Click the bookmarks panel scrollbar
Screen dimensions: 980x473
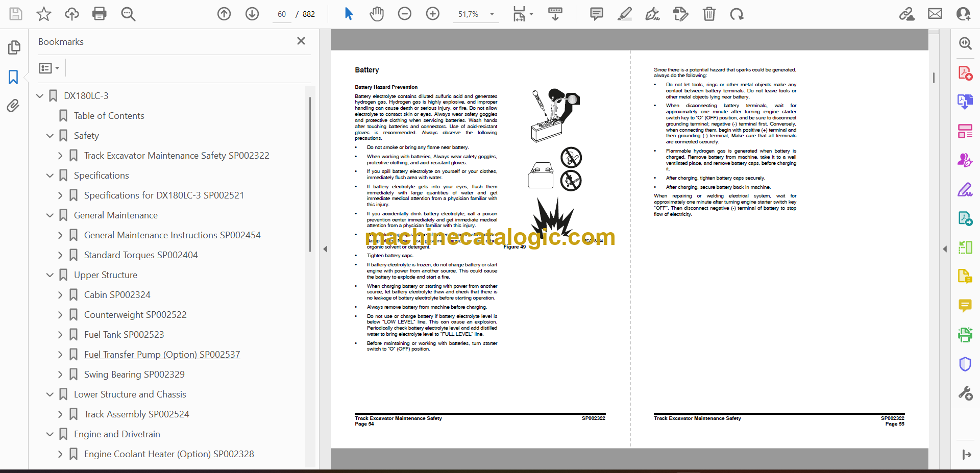(x=310, y=173)
